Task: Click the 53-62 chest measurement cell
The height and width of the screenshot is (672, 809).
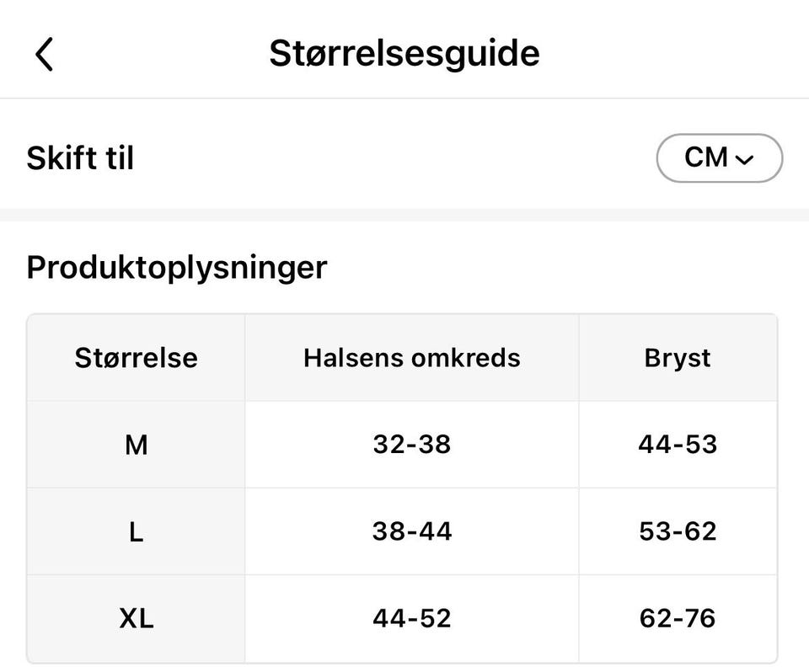Action: tap(678, 532)
